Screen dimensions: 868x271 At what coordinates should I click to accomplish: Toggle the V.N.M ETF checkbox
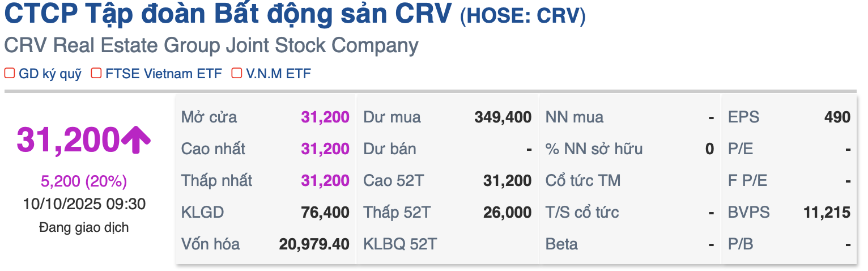click(237, 73)
